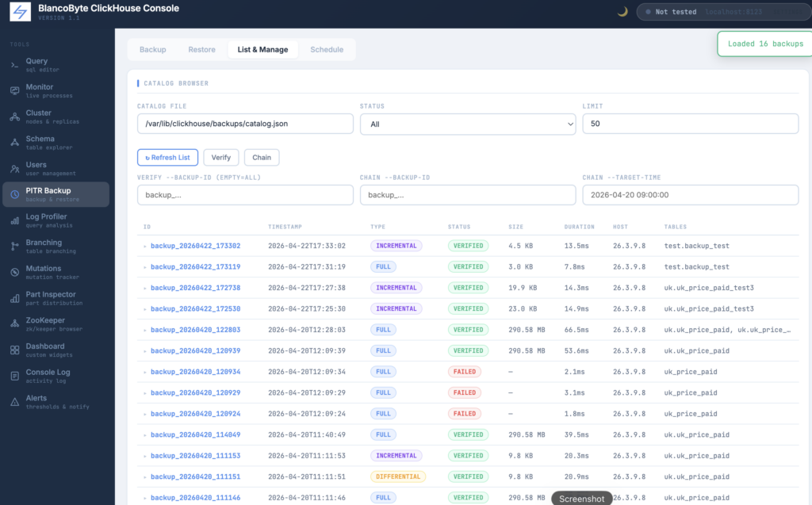This screenshot has height=505, width=812.
Task: Switch to the Restore tab
Action: (x=201, y=50)
